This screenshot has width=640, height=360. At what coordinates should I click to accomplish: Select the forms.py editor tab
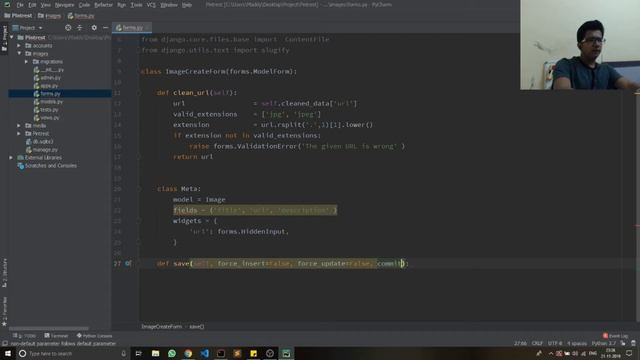(132, 28)
